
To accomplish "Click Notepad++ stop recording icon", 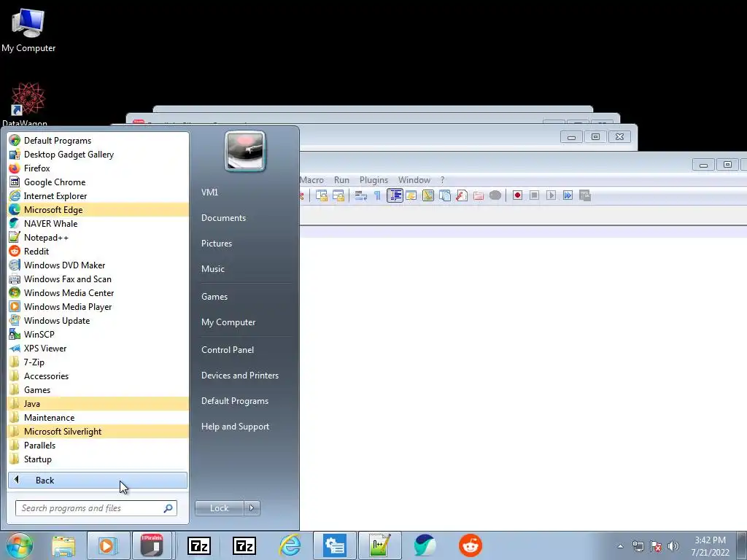I will 535,195.
